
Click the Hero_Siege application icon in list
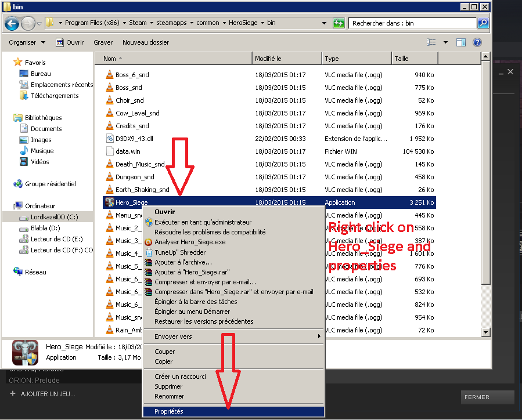click(110, 202)
